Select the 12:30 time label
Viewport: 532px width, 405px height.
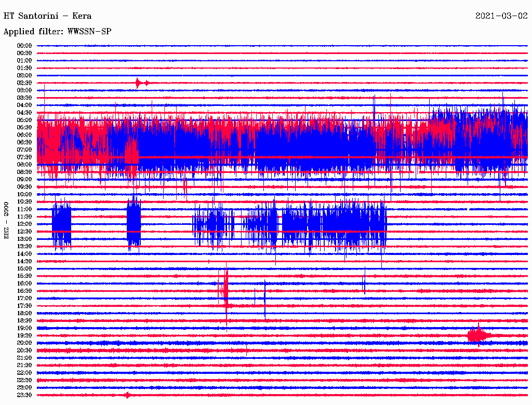point(24,232)
